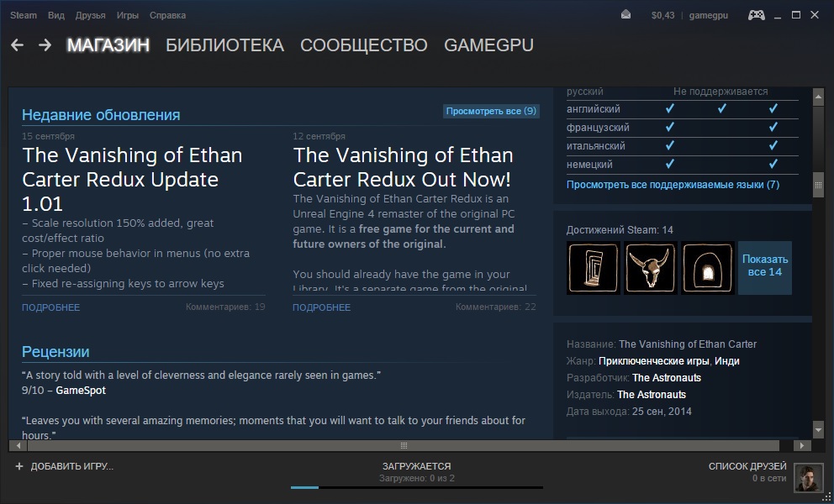Viewport: 834px width, 504px height.
Task: Click the $0,43 wallet balance
Action: click(662, 15)
